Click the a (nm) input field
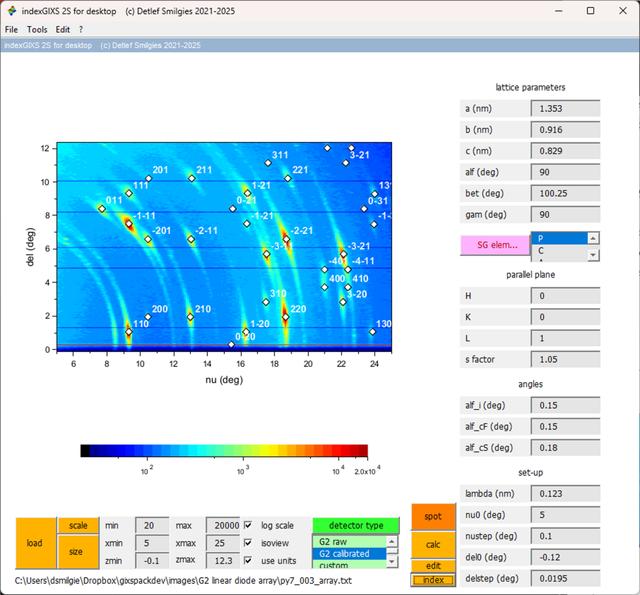Screen dimensions: 640x595 [x=565, y=109]
